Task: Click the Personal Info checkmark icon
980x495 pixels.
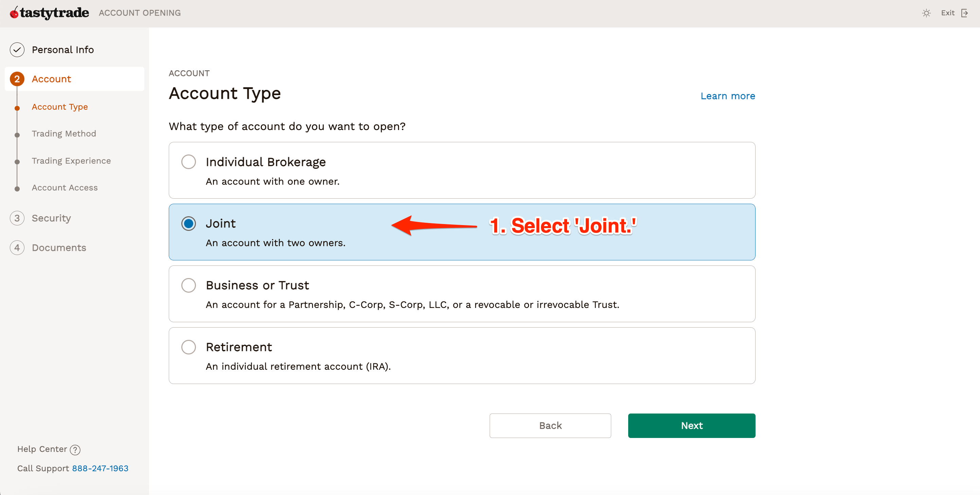Action: 17,50
